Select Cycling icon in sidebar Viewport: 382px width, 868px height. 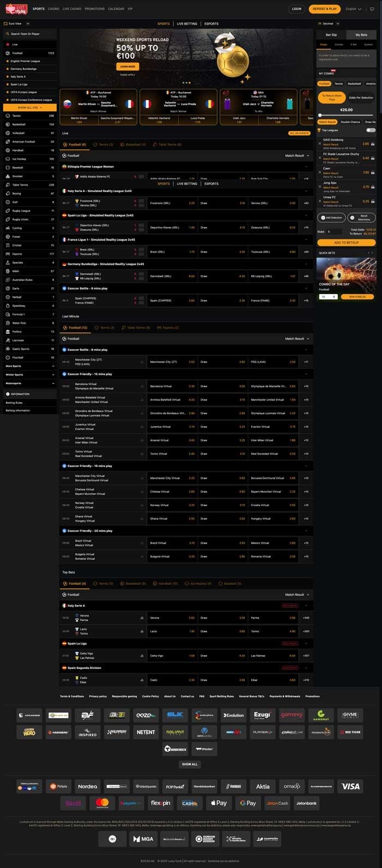tap(8, 228)
